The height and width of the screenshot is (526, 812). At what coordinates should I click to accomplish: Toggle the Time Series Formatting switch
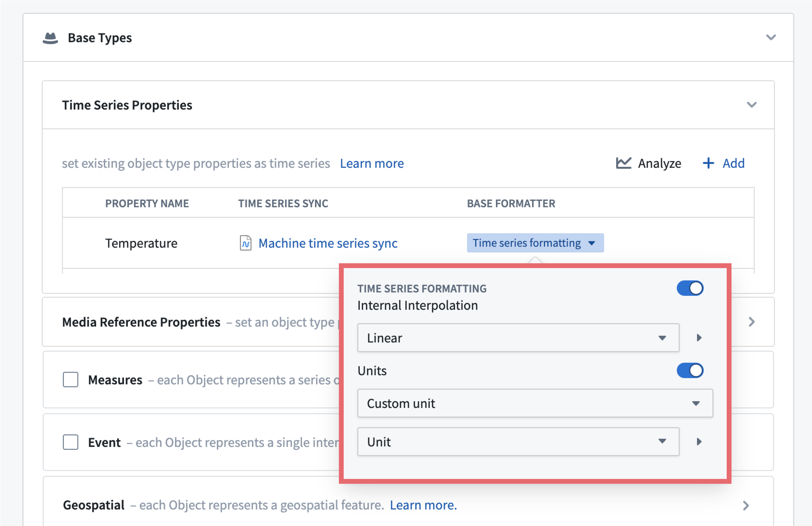690,288
